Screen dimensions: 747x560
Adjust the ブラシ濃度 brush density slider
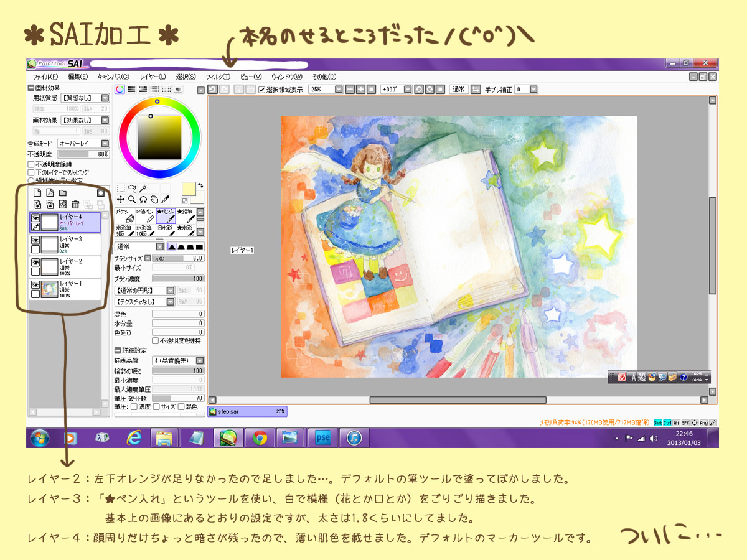tap(178, 279)
